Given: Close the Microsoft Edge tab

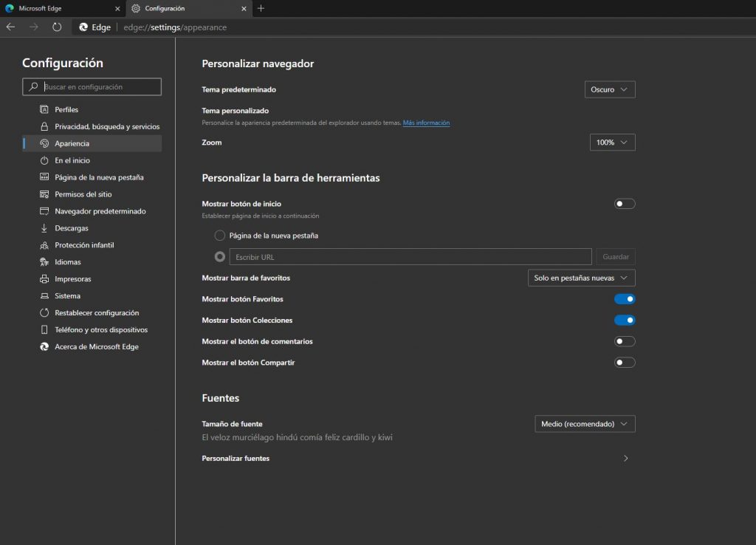Looking at the screenshot, I should [117, 9].
